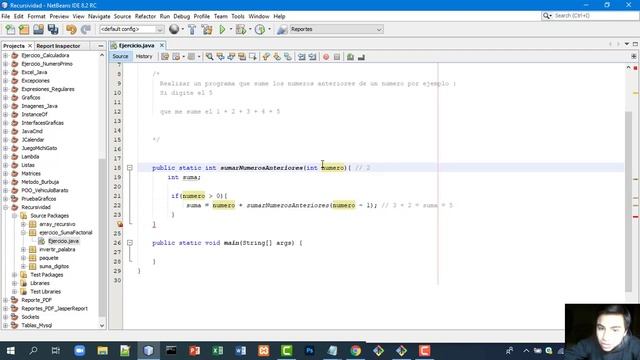The image size is (640, 360).
Task: Toggle Highlight Search icon in editor toolbar
Action: click(242, 57)
